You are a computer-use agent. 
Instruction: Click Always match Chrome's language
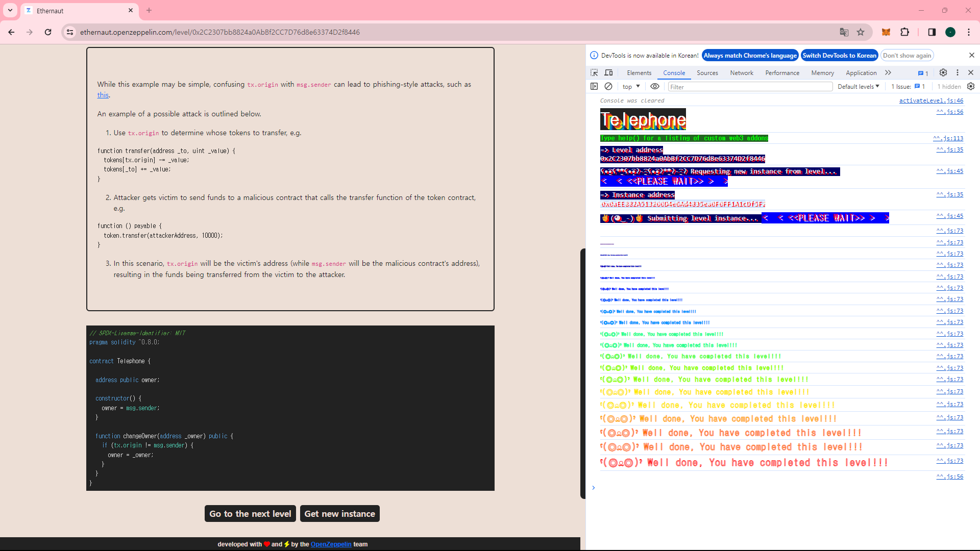coord(750,56)
